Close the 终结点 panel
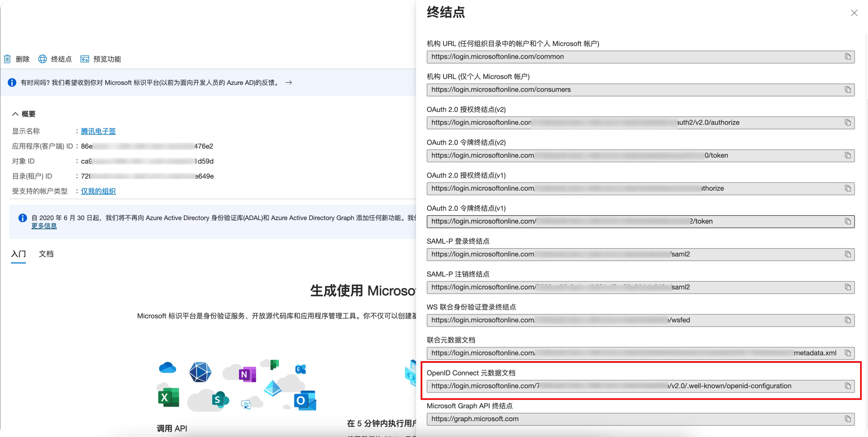Viewport: 868px width, 437px height. 854,13
